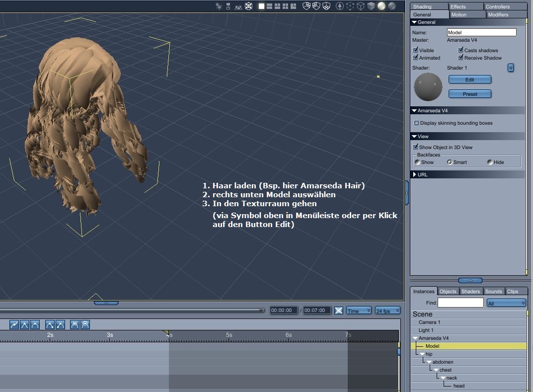533x392 pixels.
Task: Expand the URL section
Action: pyautogui.click(x=415, y=174)
